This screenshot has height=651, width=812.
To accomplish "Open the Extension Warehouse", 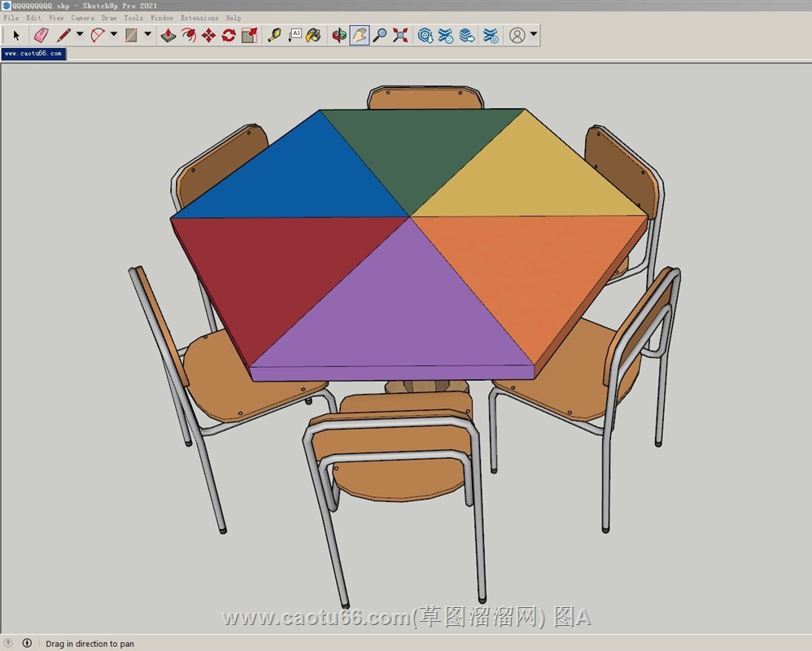I will click(445, 35).
